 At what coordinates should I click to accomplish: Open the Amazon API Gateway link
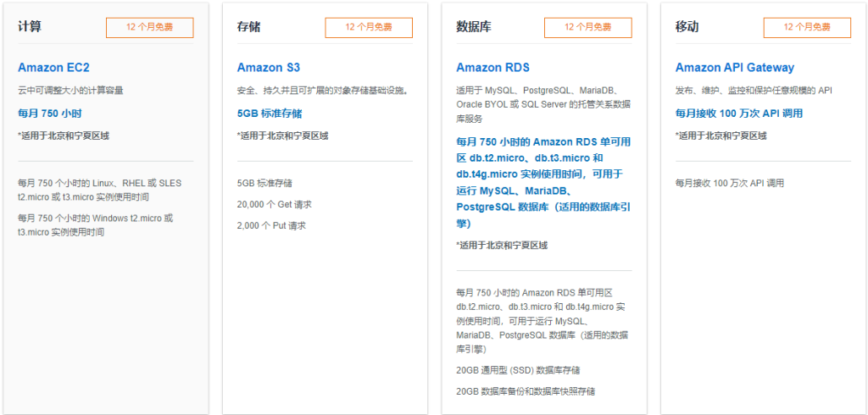click(x=734, y=68)
